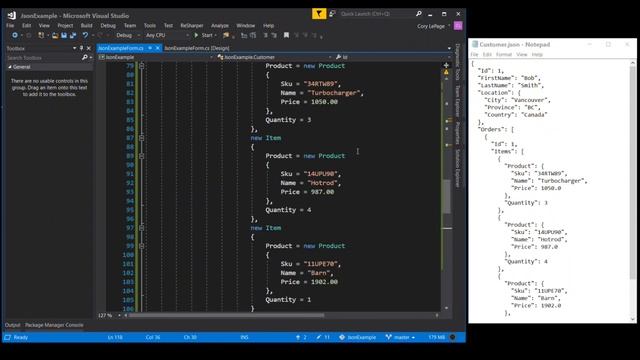Open the Output panel tab

pyautogui.click(x=13, y=325)
